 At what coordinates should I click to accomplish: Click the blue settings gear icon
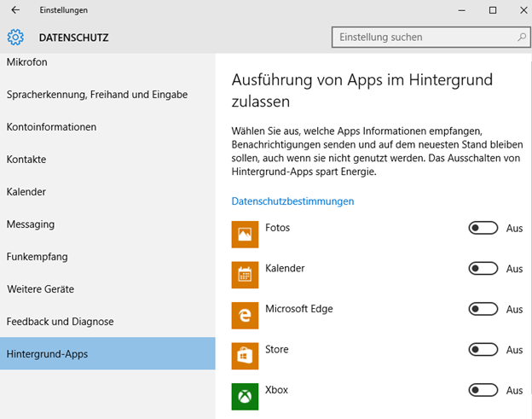coord(15,38)
